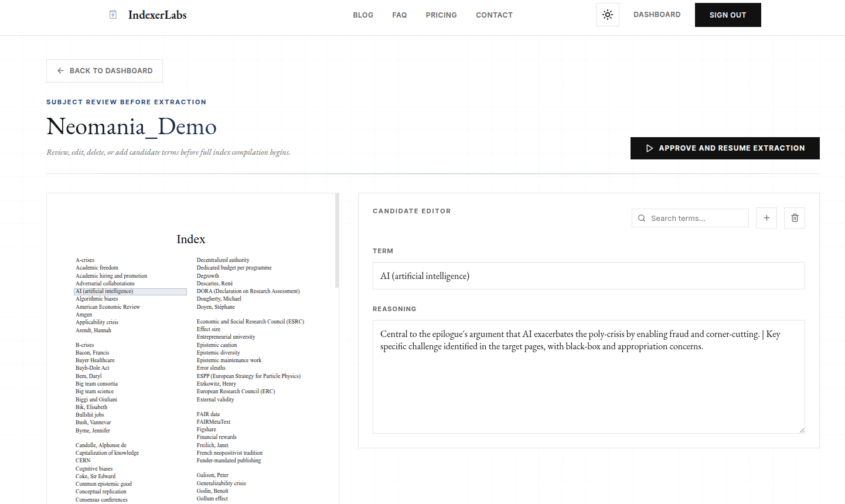Delete candidate with the trash icon
Viewport: 845px width, 504px height.
[795, 218]
